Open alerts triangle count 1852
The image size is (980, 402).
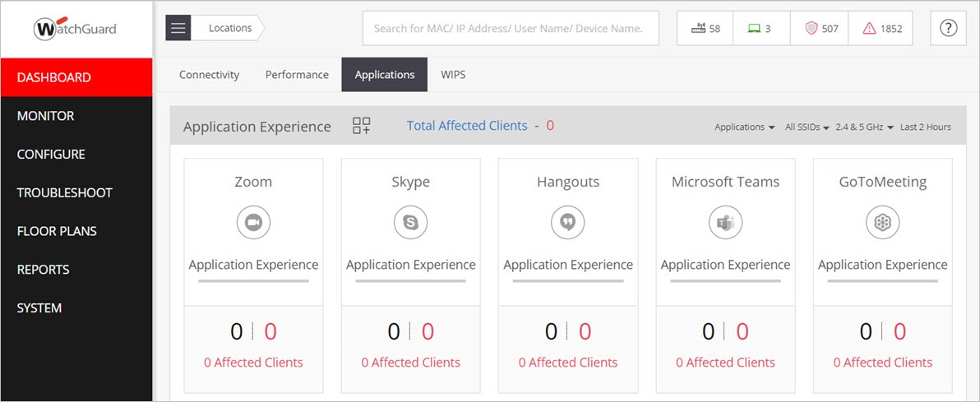click(x=880, y=29)
